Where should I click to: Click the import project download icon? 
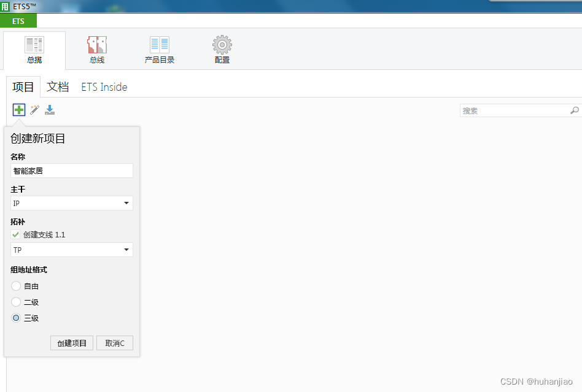[x=50, y=110]
